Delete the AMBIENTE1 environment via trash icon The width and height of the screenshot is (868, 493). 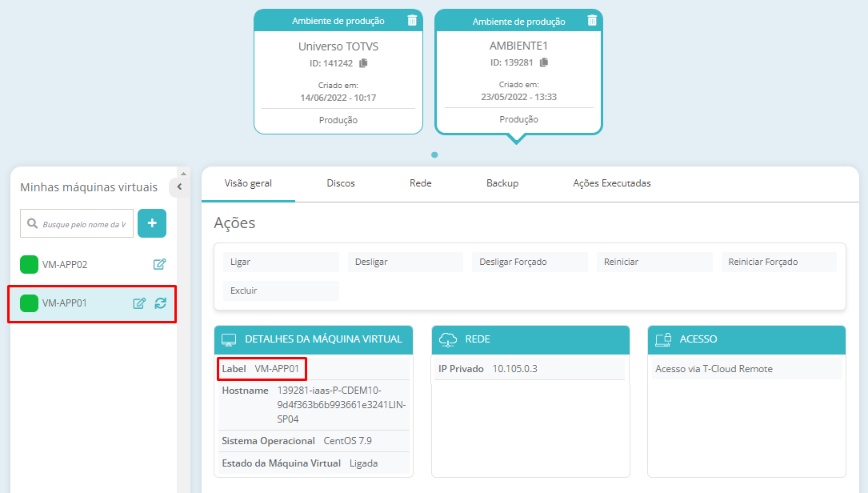pos(592,21)
